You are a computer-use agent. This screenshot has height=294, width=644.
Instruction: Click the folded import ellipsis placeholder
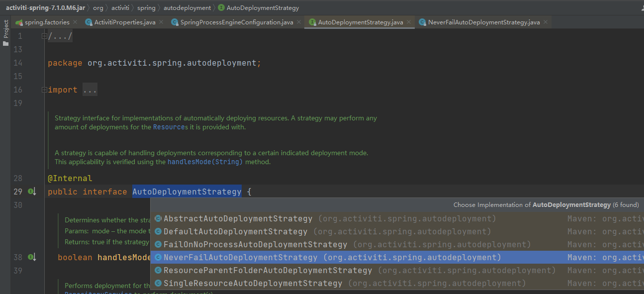click(90, 90)
